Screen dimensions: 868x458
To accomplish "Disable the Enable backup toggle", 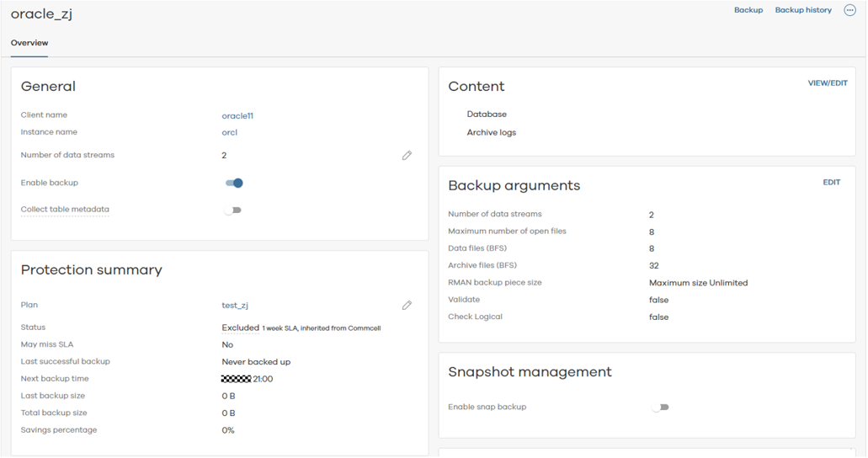I will 234,183.
